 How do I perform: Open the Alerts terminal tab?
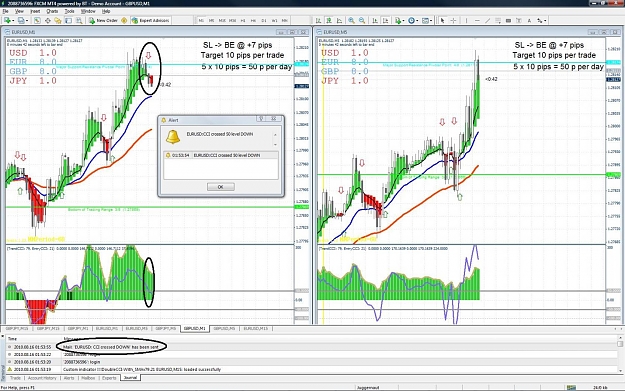pyautogui.click(x=69, y=378)
